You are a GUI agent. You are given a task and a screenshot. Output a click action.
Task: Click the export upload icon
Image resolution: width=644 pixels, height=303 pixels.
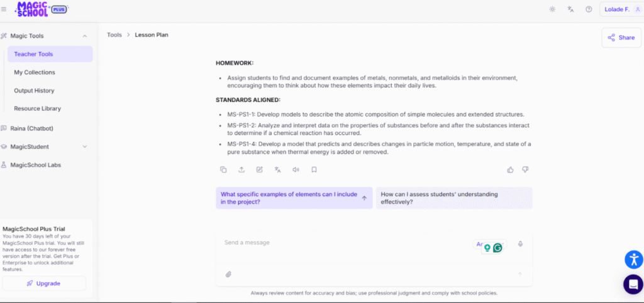[241, 169]
